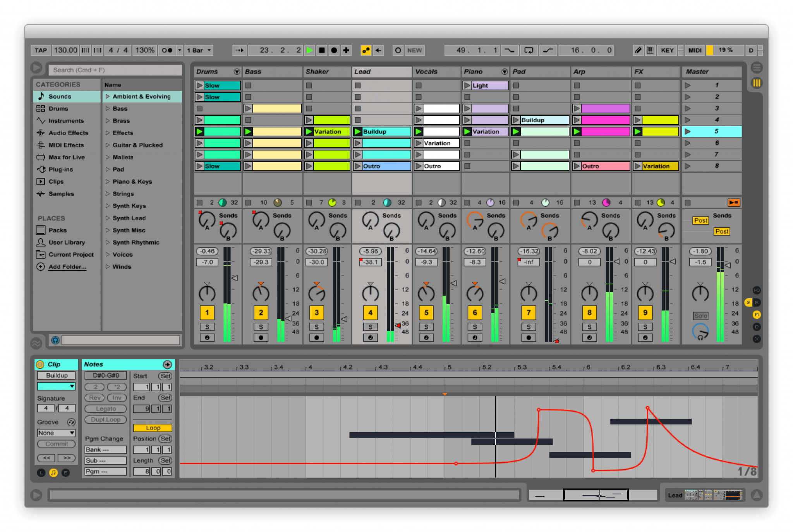
Task: Open the 1 Bar quantization dropdown
Action: [198, 50]
